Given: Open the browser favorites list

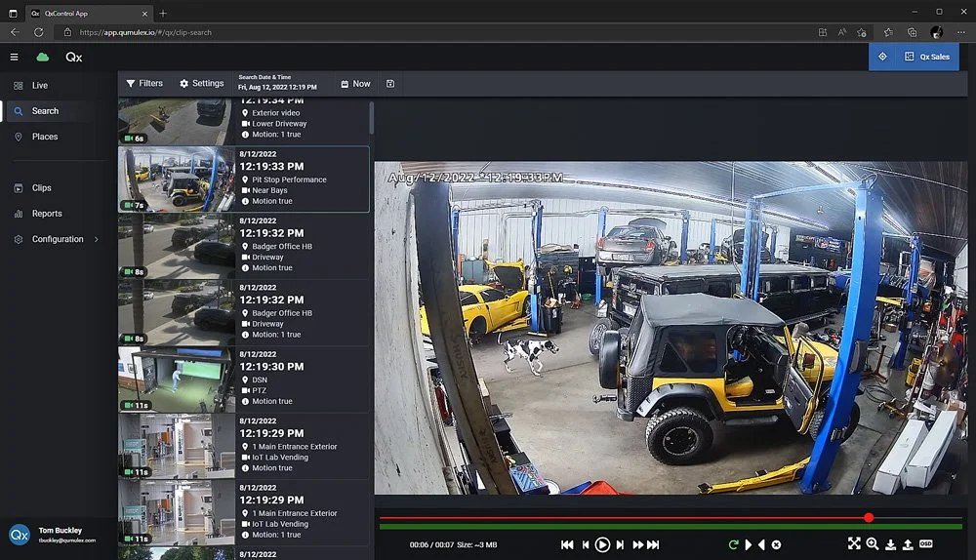Looking at the screenshot, I should (888, 32).
